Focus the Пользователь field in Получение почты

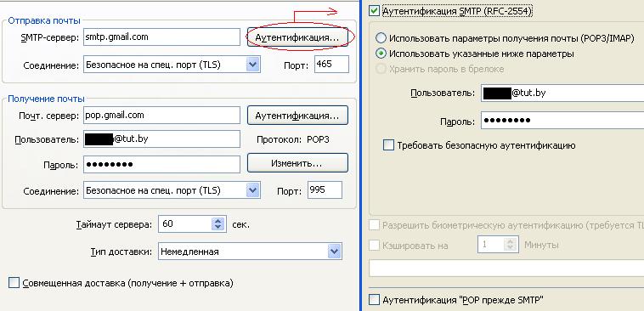click(161, 139)
